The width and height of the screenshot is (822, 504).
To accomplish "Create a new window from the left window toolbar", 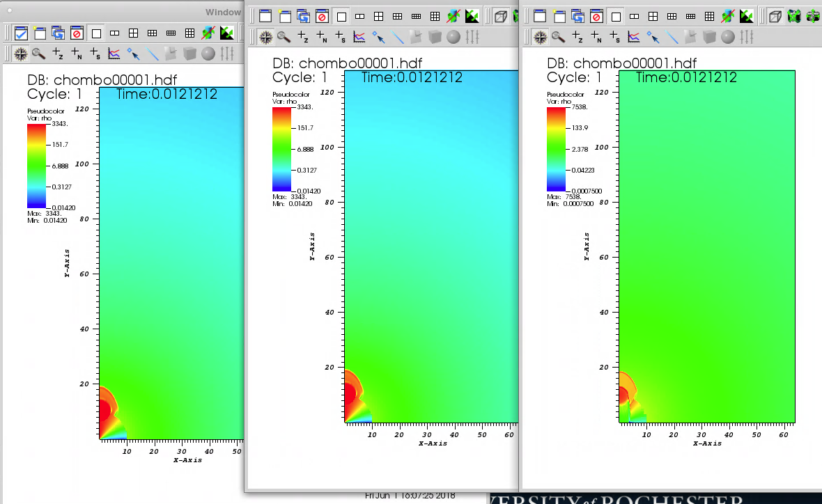I will click(40, 33).
